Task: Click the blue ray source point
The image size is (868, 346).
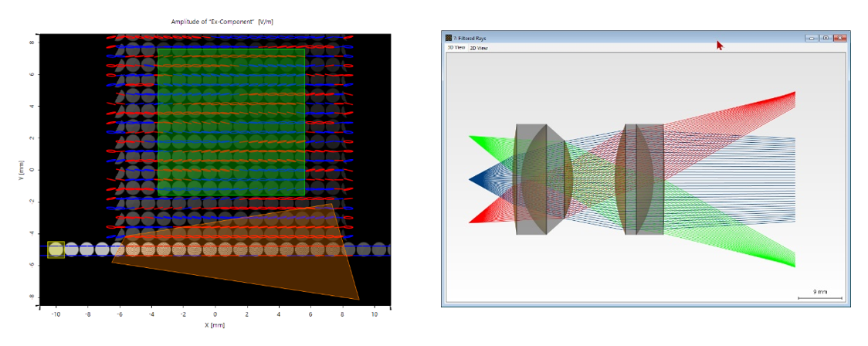Action: pos(470,180)
